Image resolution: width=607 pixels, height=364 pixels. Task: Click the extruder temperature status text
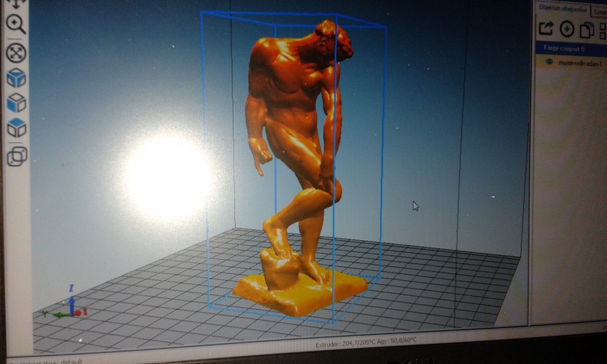pos(363,344)
